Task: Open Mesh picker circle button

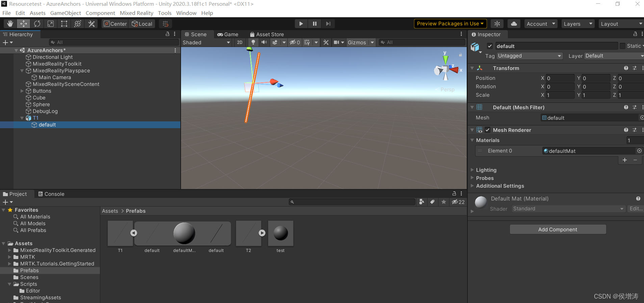Action: (642, 118)
